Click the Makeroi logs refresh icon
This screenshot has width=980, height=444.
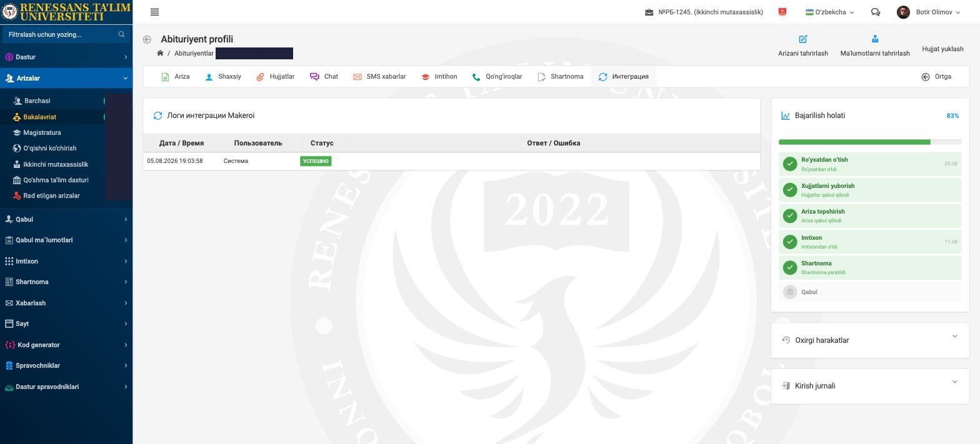coord(157,116)
